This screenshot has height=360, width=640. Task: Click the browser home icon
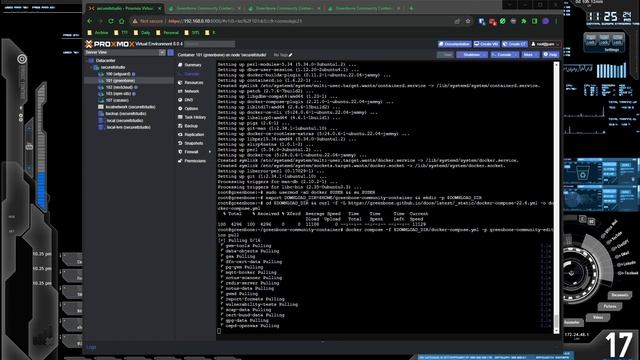(x=122, y=21)
